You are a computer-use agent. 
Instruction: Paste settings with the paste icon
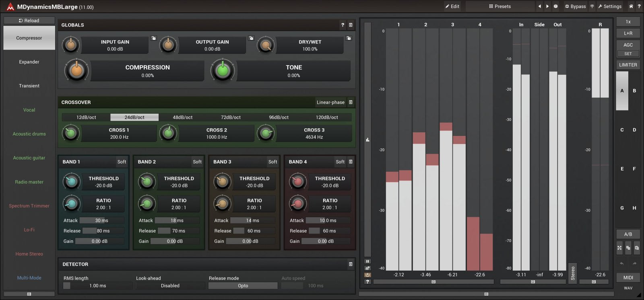coord(637,248)
